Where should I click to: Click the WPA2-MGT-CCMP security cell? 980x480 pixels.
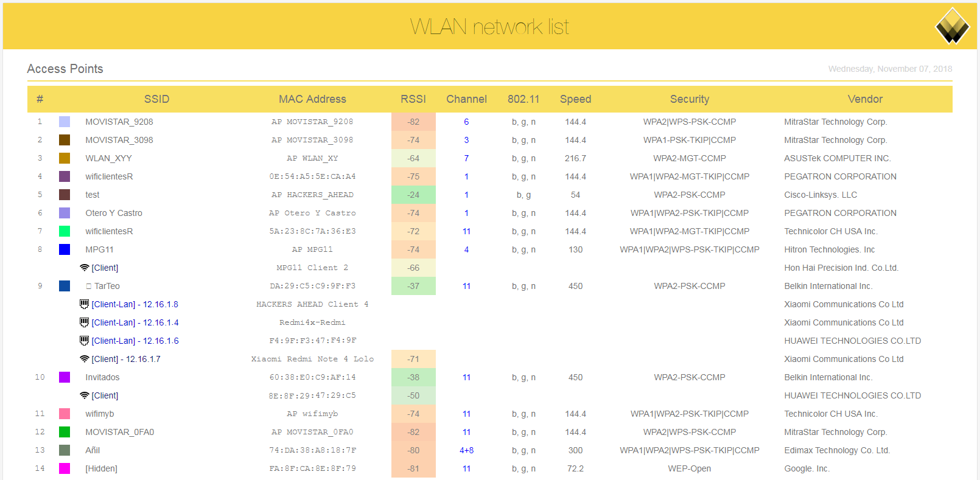coord(690,158)
